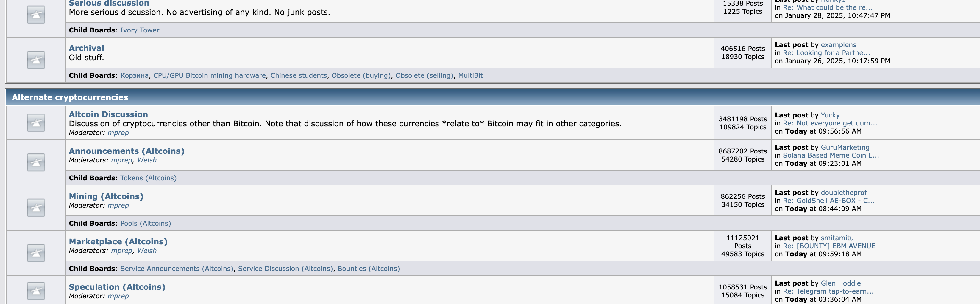Click the board status icon beside Archival
This screenshot has height=304, width=980.
[x=36, y=60]
